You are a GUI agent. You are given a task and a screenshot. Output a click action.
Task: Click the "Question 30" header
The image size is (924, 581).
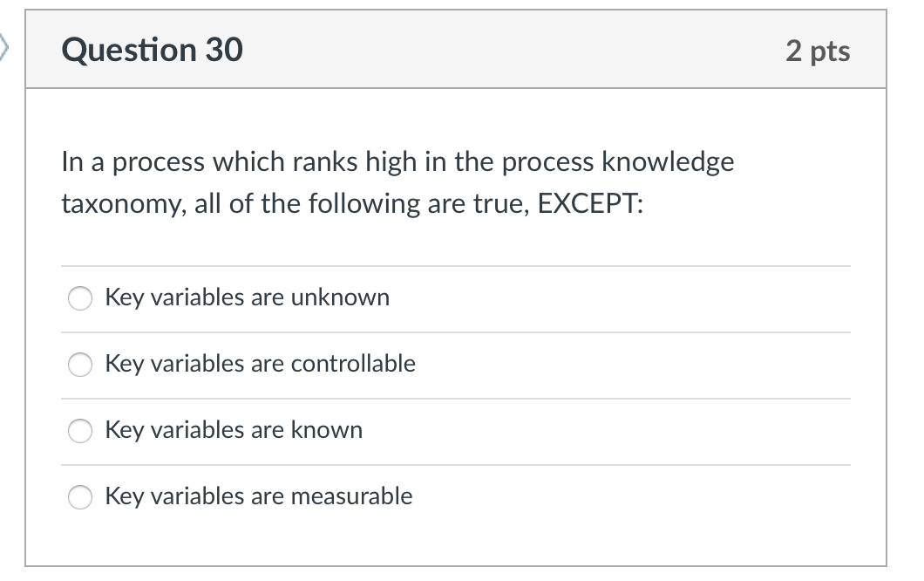(151, 50)
